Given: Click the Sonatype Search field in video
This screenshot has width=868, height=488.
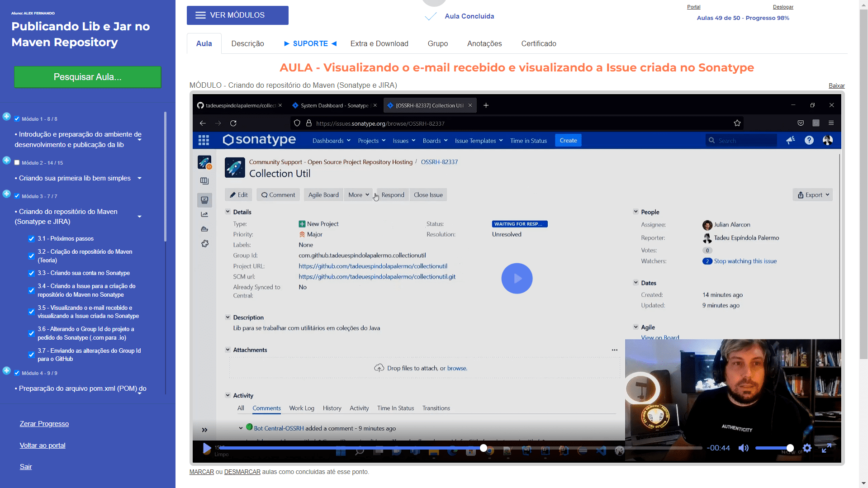Looking at the screenshot, I should tap(741, 141).
